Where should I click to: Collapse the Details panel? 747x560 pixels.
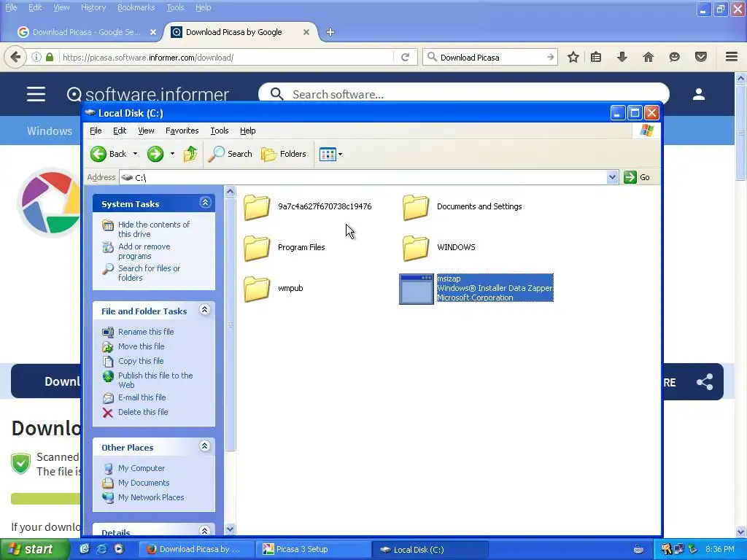(x=205, y=531)
